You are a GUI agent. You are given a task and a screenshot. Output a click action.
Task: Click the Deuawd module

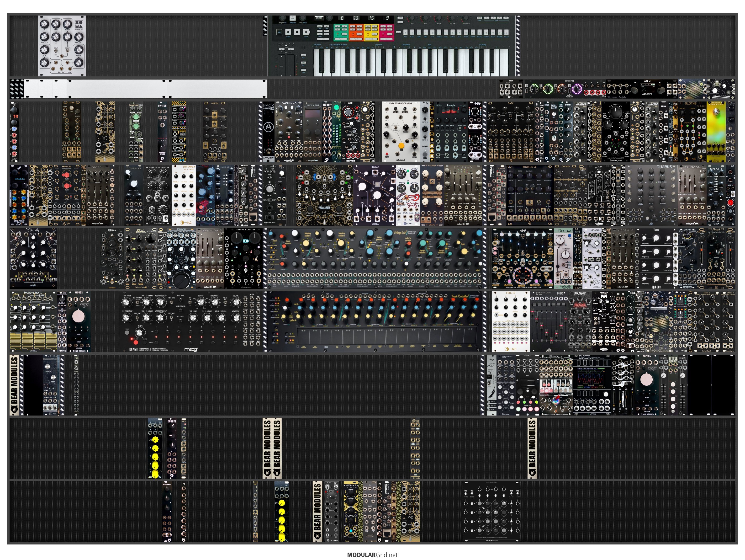coord(563,258)
